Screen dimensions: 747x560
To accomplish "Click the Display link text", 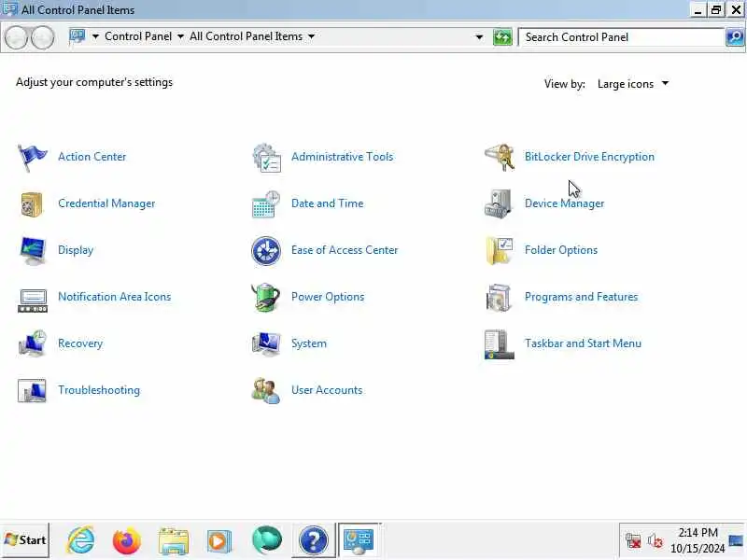I will point(76,250).
